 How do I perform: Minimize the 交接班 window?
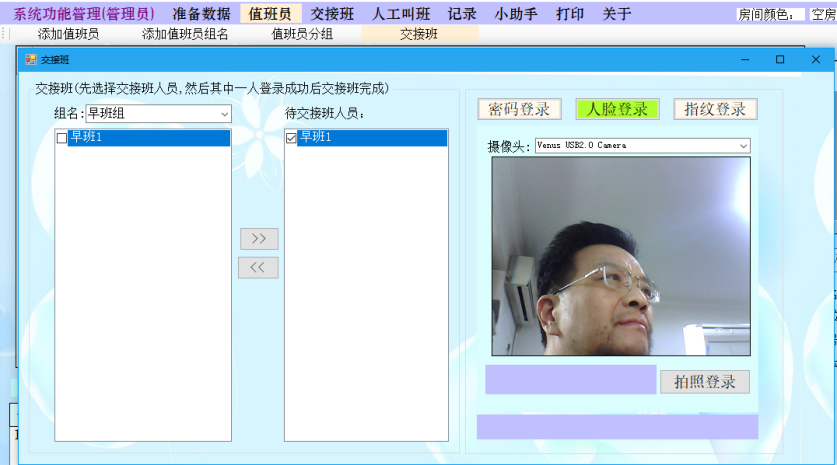click(745, 59)
